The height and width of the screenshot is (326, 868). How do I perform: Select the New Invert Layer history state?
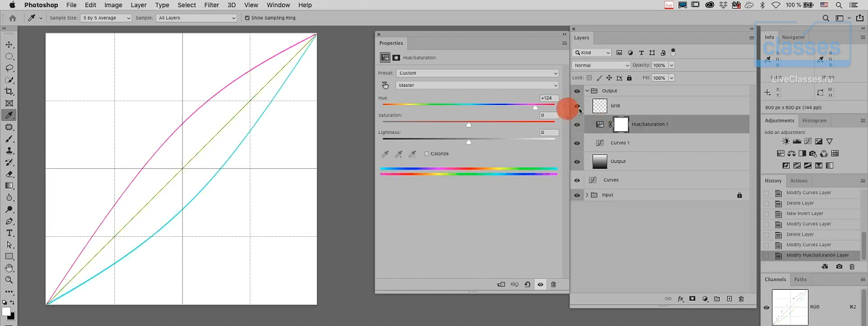pyautogui.click(x=804, y=214)
